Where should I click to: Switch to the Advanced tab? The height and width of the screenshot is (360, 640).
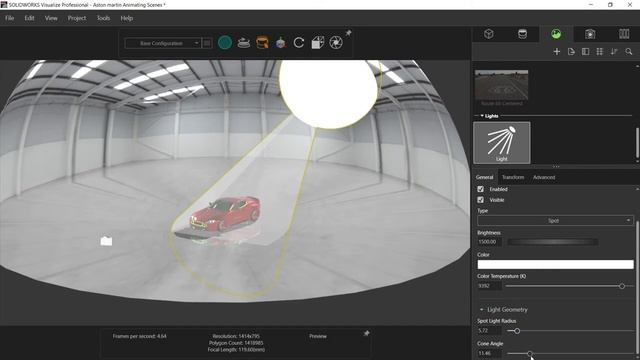tap(544, 177)
